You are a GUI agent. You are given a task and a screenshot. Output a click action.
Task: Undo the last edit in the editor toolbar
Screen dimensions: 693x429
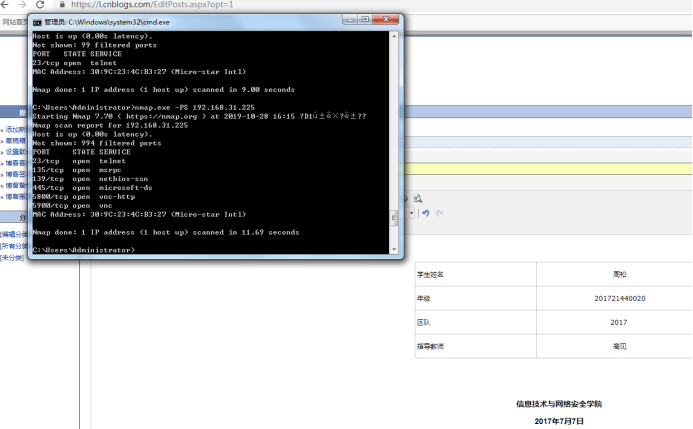(426, 213)
